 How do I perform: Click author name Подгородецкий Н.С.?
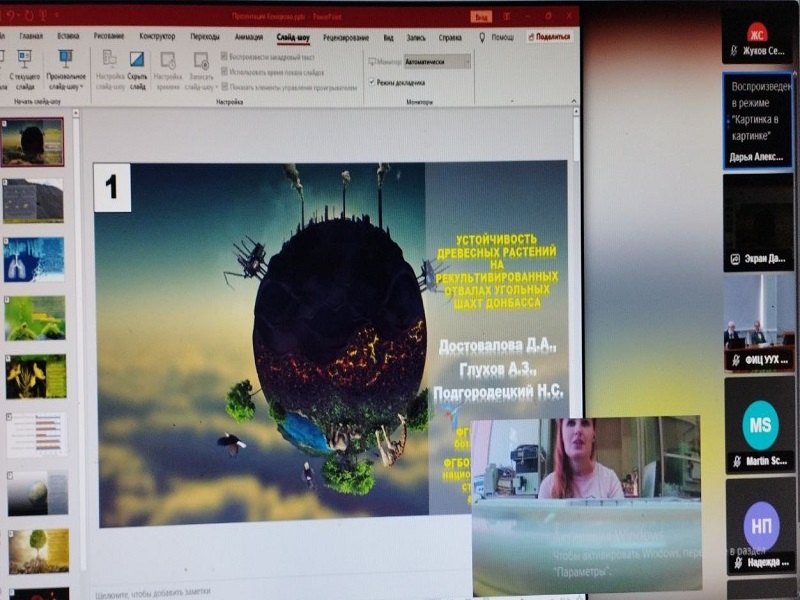coord(498,392)
